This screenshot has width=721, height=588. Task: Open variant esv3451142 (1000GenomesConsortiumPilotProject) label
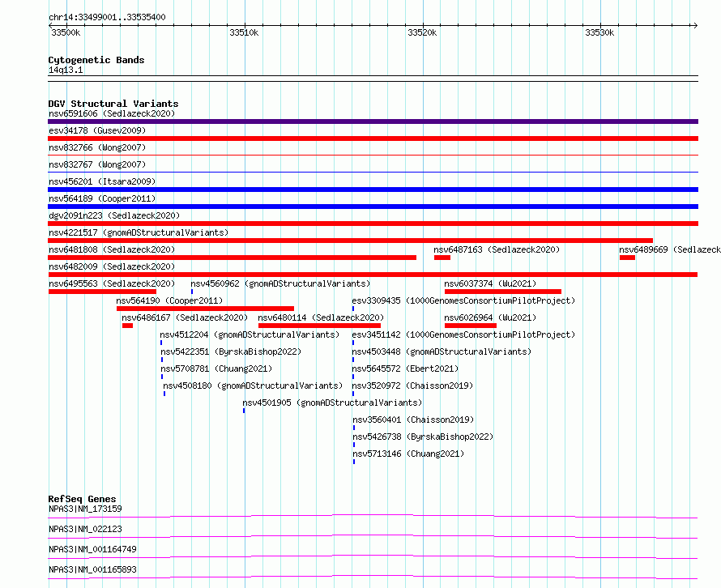(x=463, y=334)
